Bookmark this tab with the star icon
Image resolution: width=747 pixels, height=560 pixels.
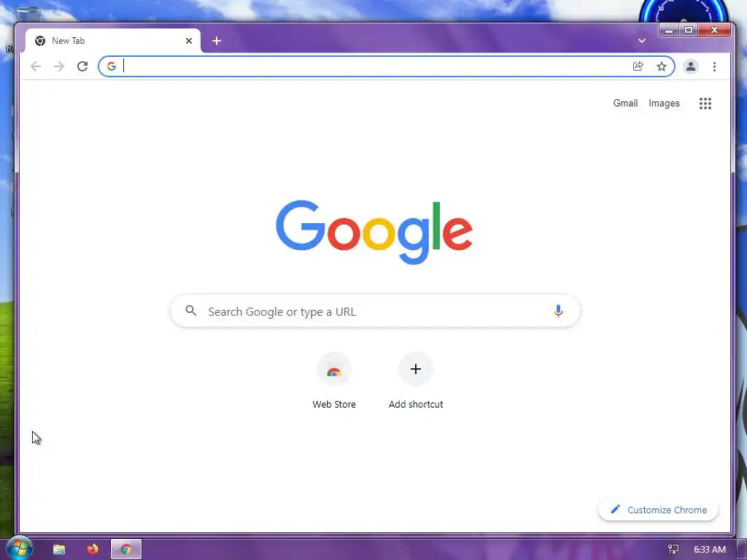pos(661,66)
